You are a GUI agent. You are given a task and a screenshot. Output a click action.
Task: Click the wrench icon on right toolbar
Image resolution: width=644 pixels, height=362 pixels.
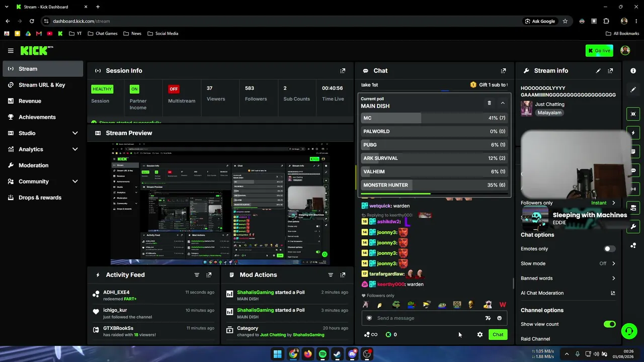click(x=633, y=227)
